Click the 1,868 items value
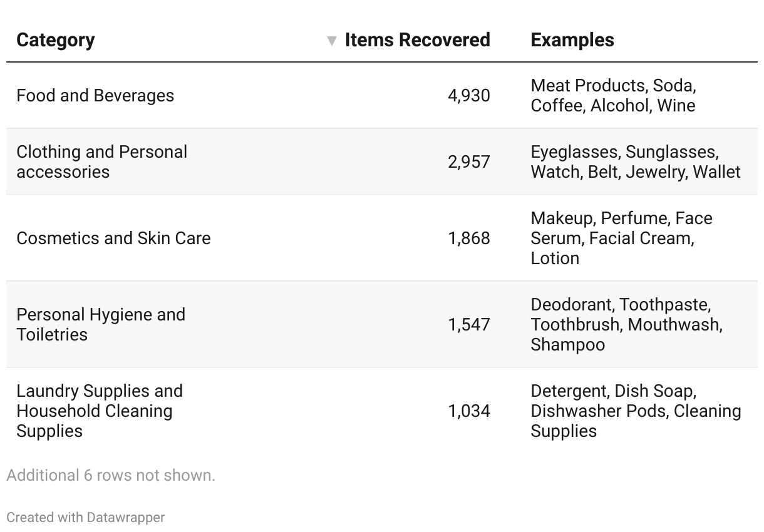The height and width of the screenshot is (532, 764). (468, 238)
